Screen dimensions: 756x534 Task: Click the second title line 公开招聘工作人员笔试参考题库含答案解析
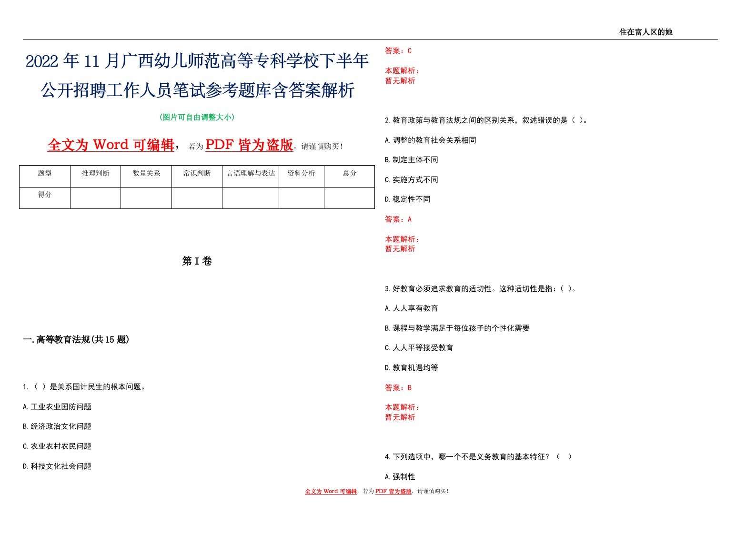click(x=197, y=90)
